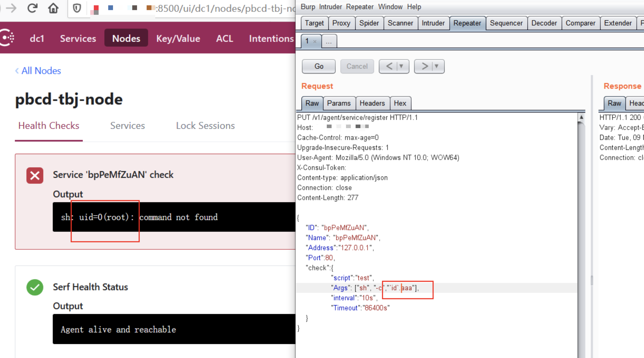
Task: Click the browser home icon
Action: pos(53,8)
